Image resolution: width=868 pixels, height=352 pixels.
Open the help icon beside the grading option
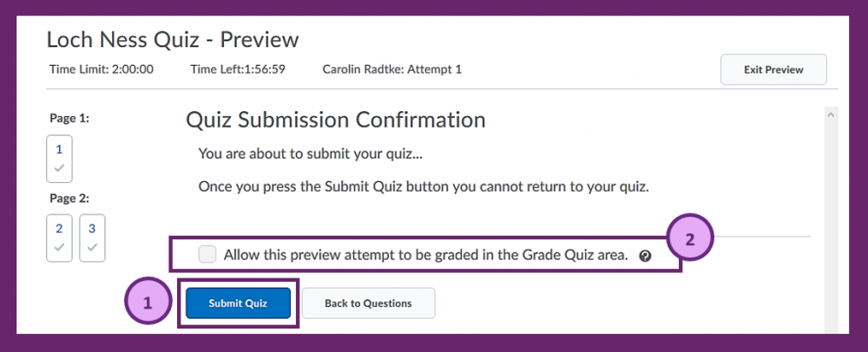pyautogui.click(x=644, y=256)
